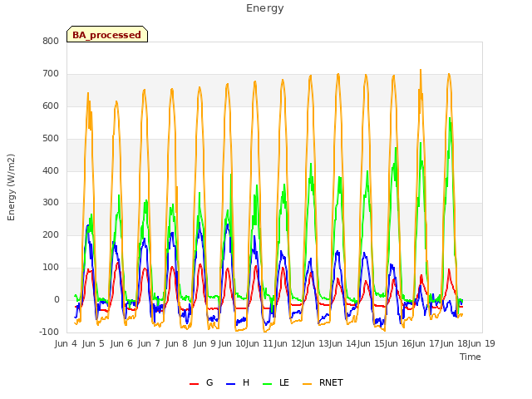Click the green LE legend color marker
The height and width of the screenshot is (399, 532).
click(x=268, y=384)
